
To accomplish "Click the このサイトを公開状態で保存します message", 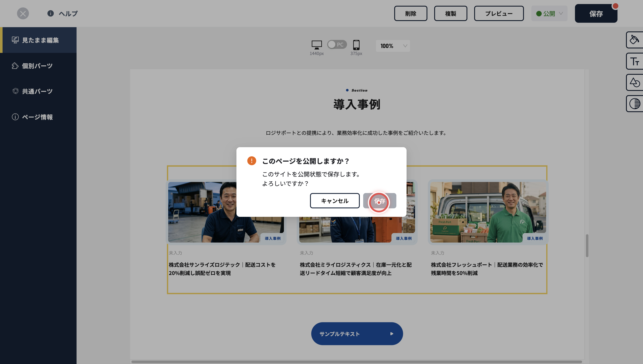I will [311, 174].
